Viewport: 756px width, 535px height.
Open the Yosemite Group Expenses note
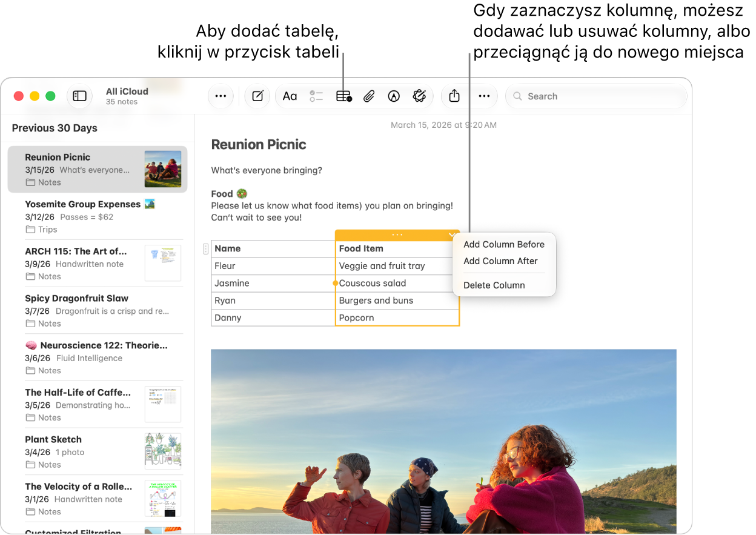pyautogui.click(x=98, y=216)
